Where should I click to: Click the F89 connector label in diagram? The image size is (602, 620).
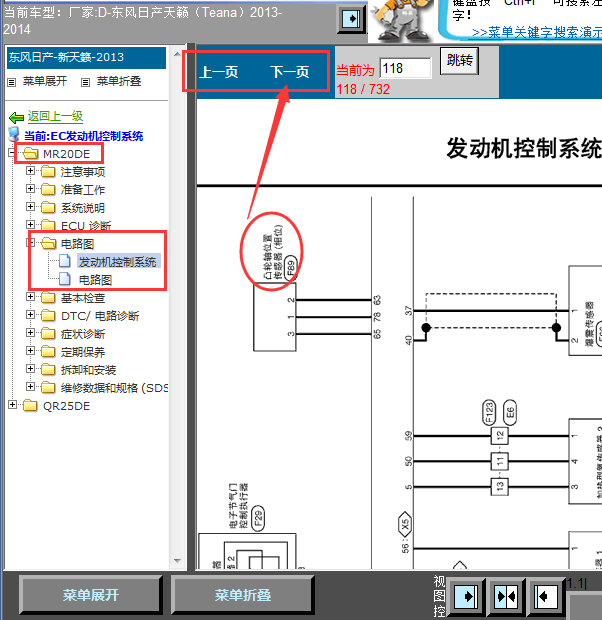tap(291, 268)
